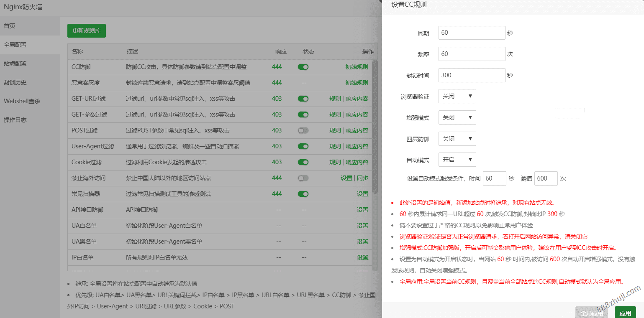Open 设置 for IP白名单
The image size is (644, 318).
(x=363, y=257)
